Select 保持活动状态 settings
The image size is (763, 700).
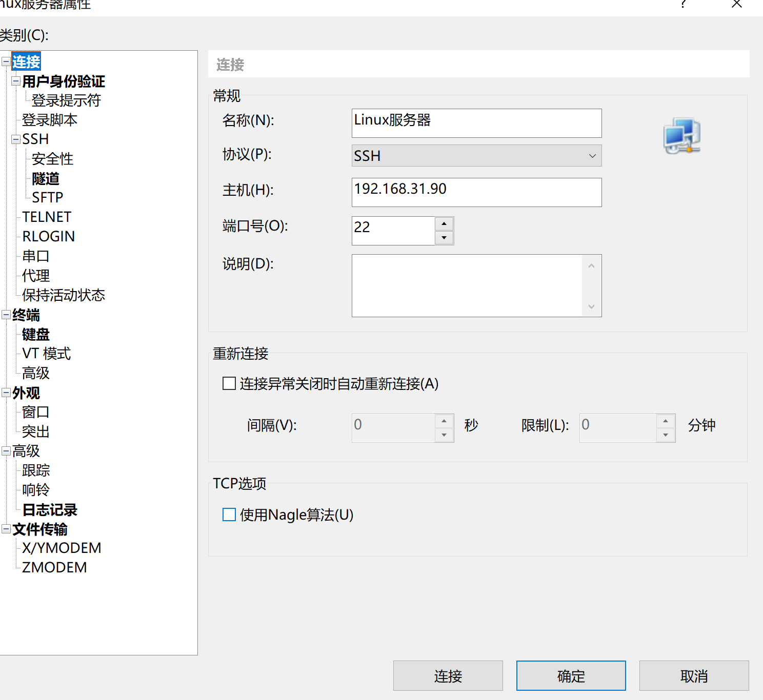tap(63, 295)
